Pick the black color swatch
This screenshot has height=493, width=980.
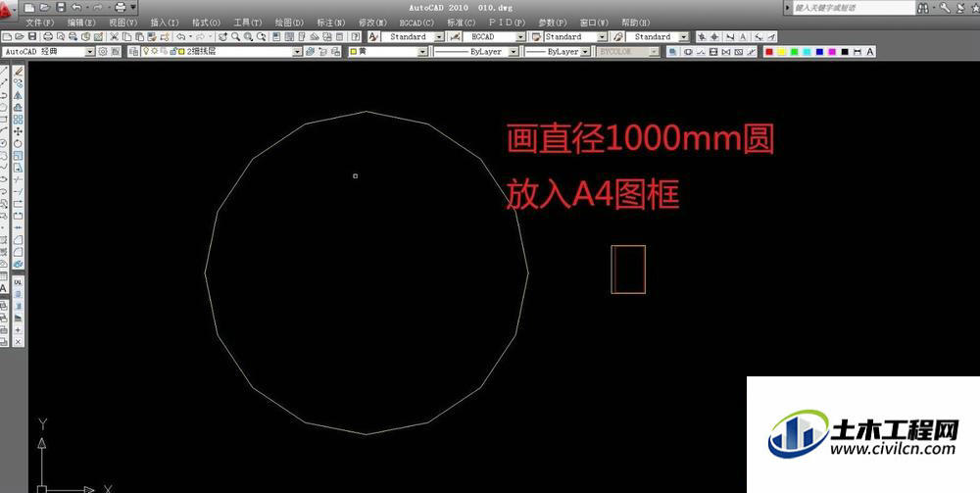[x=845, y=52]
